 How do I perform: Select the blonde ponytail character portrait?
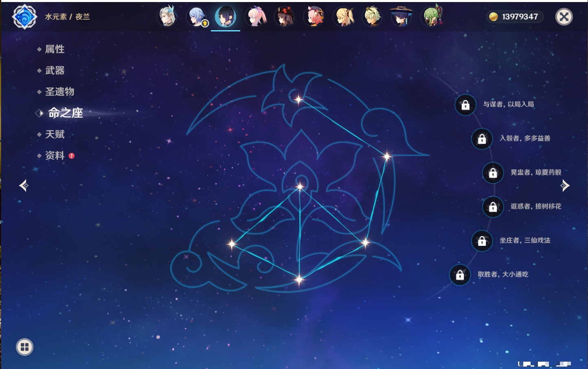[x=344, y=16]
